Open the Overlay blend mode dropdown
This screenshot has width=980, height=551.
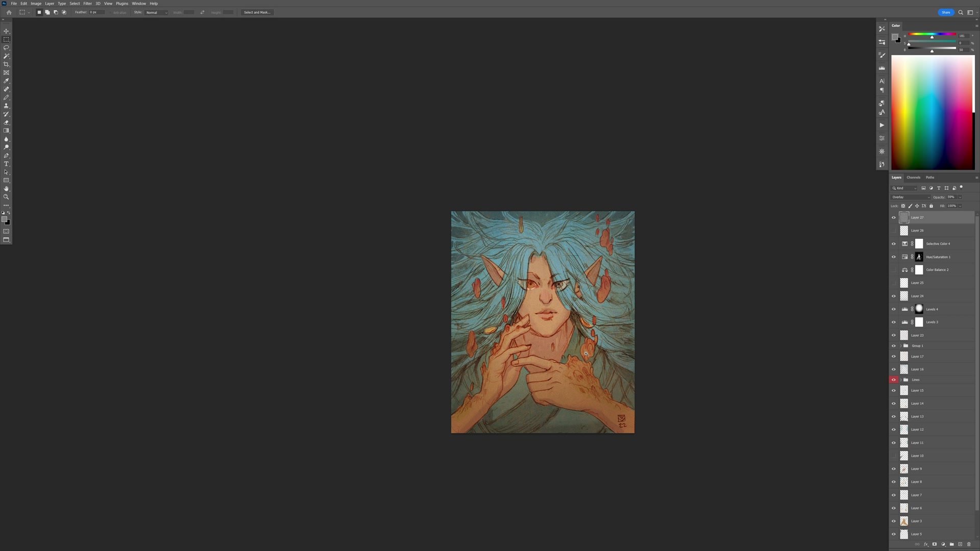910,197
